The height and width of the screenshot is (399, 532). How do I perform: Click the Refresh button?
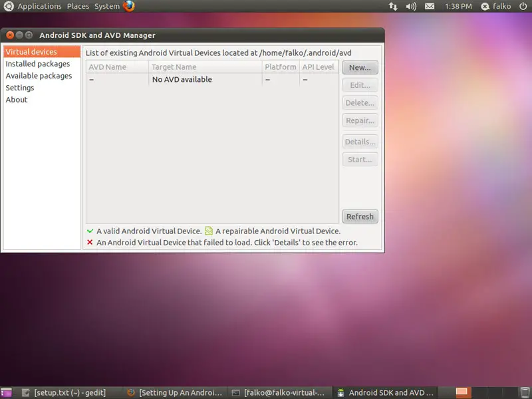[x=360, y=217]
